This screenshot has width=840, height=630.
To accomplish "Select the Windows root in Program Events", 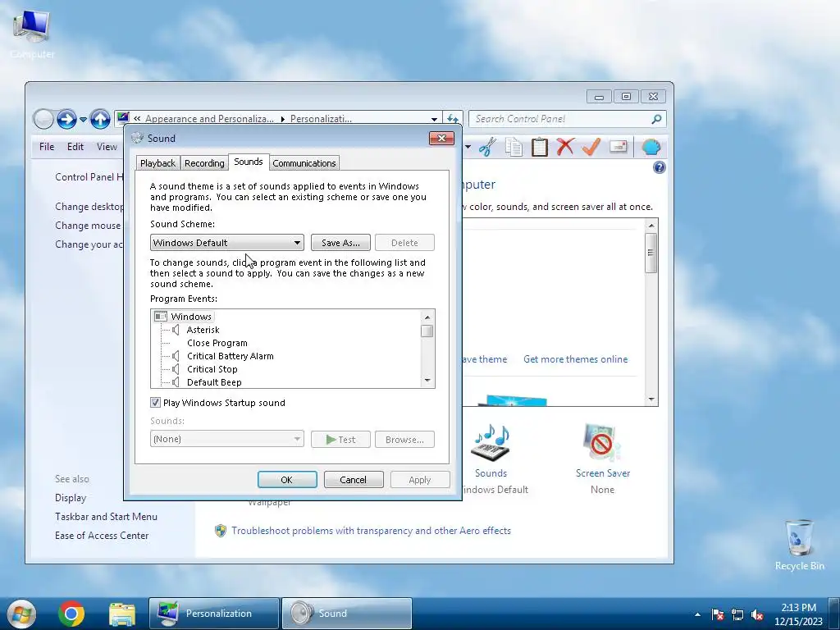I will tap(190, 317).
